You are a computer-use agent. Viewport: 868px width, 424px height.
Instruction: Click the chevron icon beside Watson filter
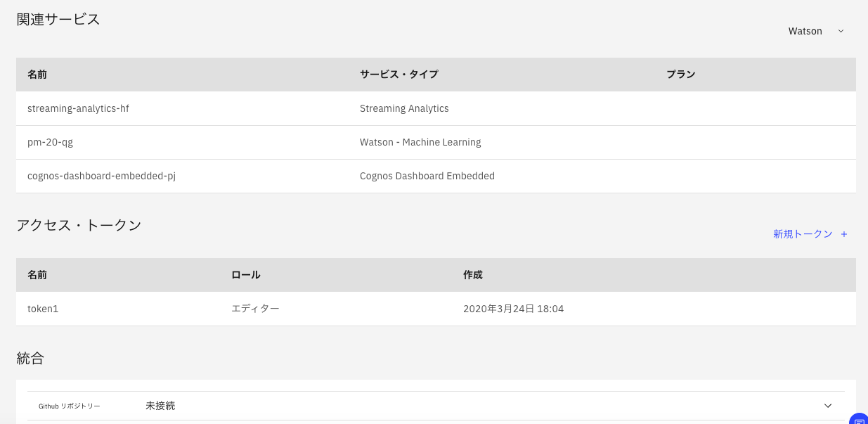[841, 31]
